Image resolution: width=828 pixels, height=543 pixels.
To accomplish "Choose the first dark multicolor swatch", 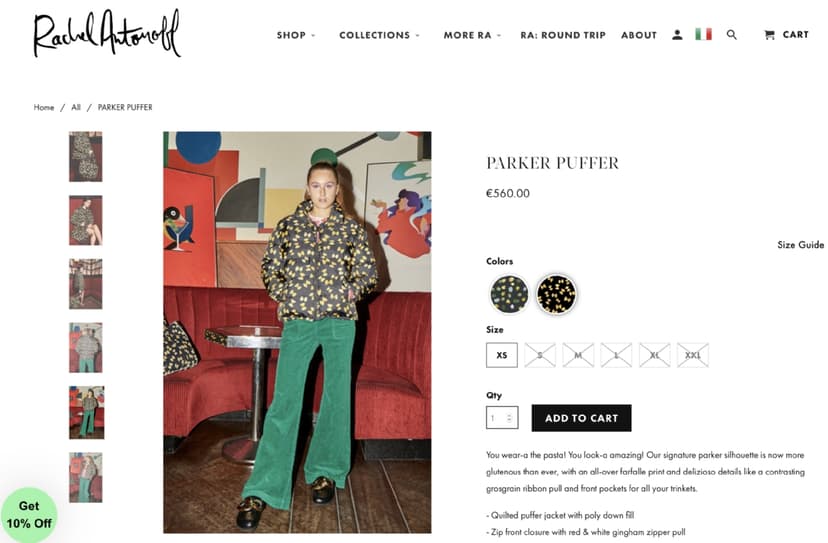I will pyautogui.click(x=509, y=294).
